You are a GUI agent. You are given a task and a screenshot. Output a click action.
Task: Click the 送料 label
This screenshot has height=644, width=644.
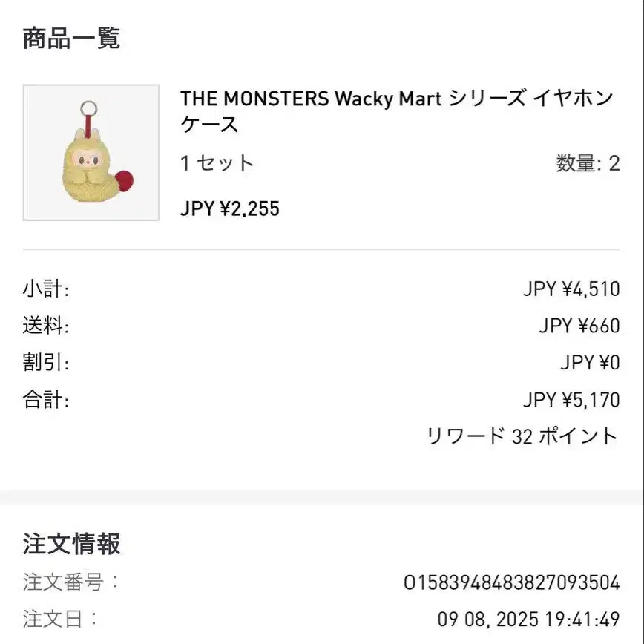click(45, 326)
